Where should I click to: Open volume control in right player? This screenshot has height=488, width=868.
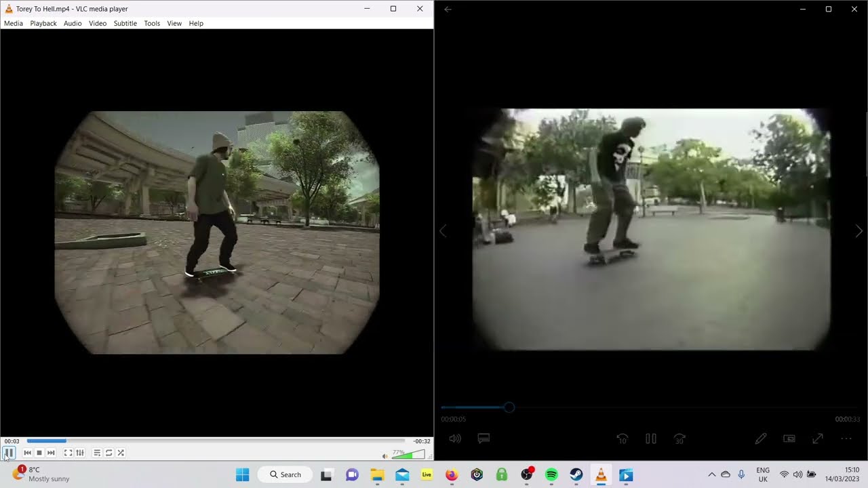[x=455, y=439]
